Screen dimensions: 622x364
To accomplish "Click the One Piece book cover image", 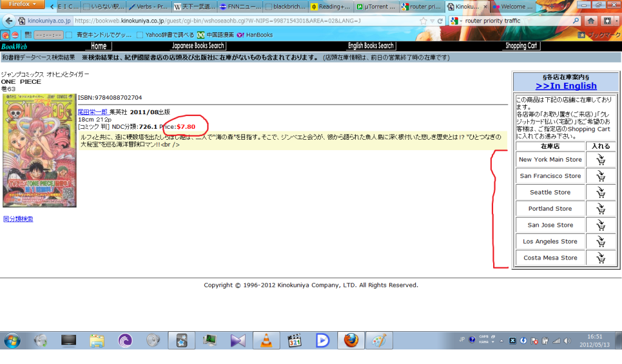I will [39, 150].
